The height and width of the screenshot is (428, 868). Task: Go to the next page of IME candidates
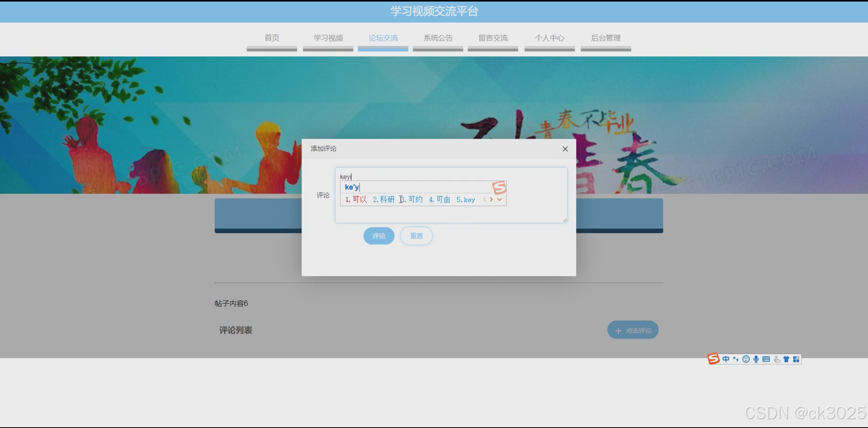tap(491, 200)
